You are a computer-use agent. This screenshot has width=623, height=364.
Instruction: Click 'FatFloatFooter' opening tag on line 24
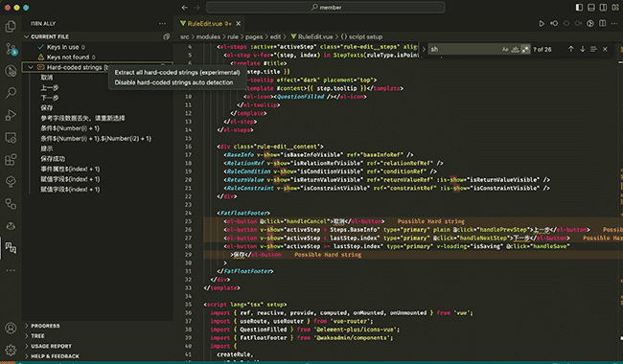tap(243, 214)
